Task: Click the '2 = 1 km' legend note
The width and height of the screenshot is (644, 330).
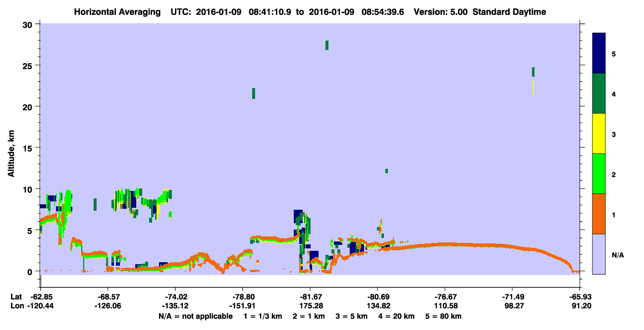Action: [x=309, y=316]
